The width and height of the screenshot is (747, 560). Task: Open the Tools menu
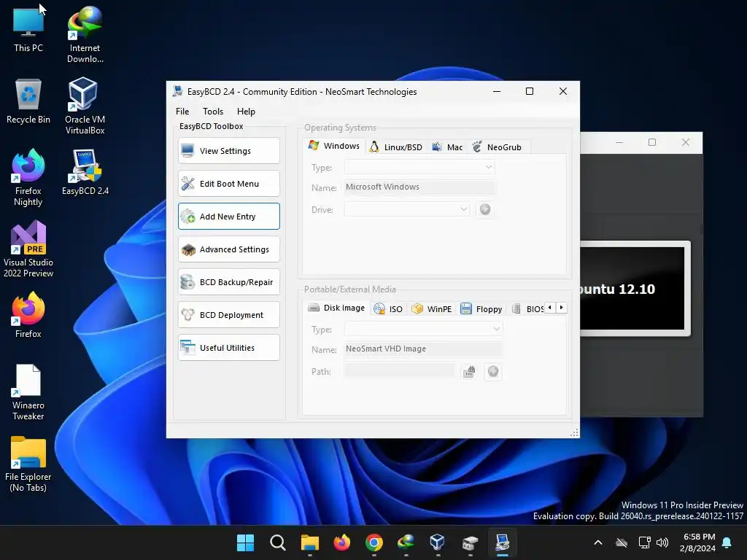(x=213, y=112)
